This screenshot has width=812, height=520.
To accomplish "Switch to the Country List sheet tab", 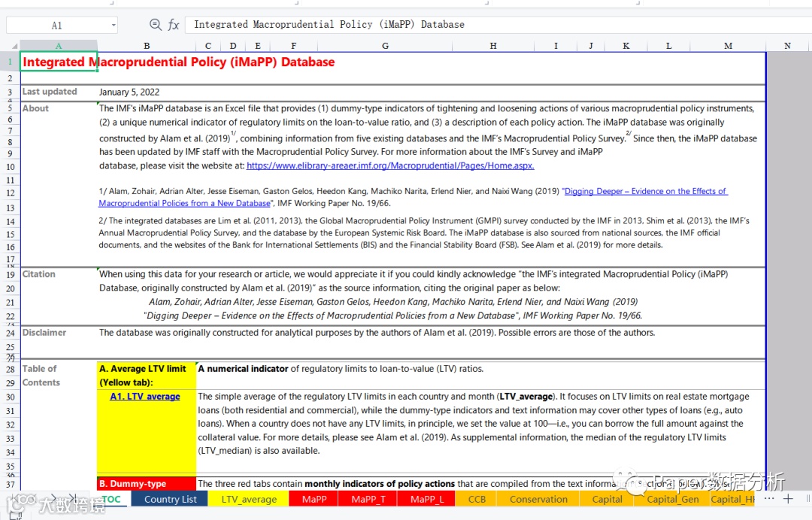I will click(170, 499).
